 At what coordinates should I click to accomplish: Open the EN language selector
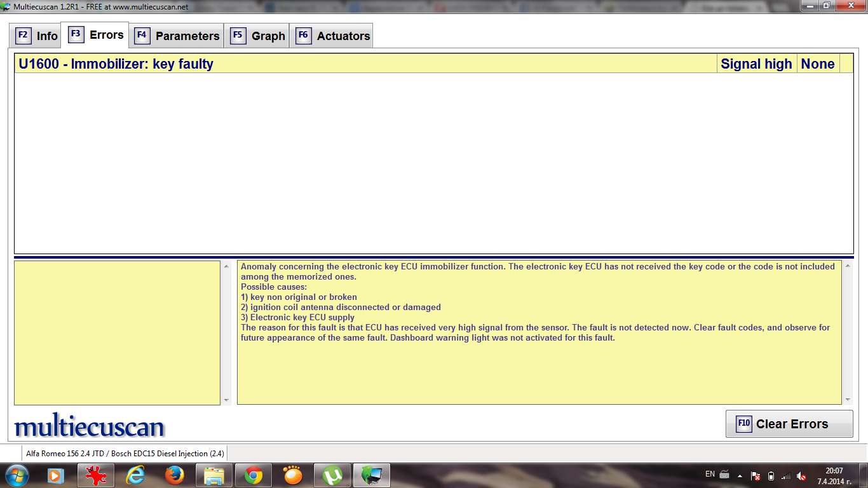pos(710,474)
